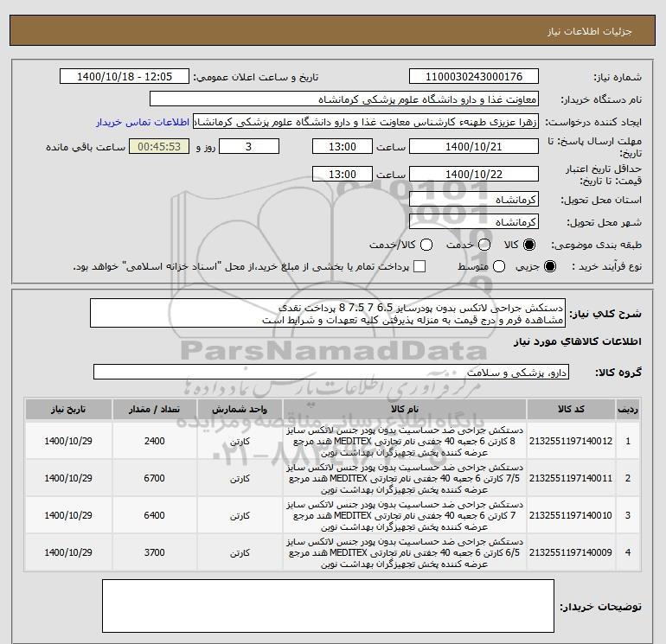Select the کالا/خدمت radio button
This screenshot has height=644, width=666.
coord(426,245)
